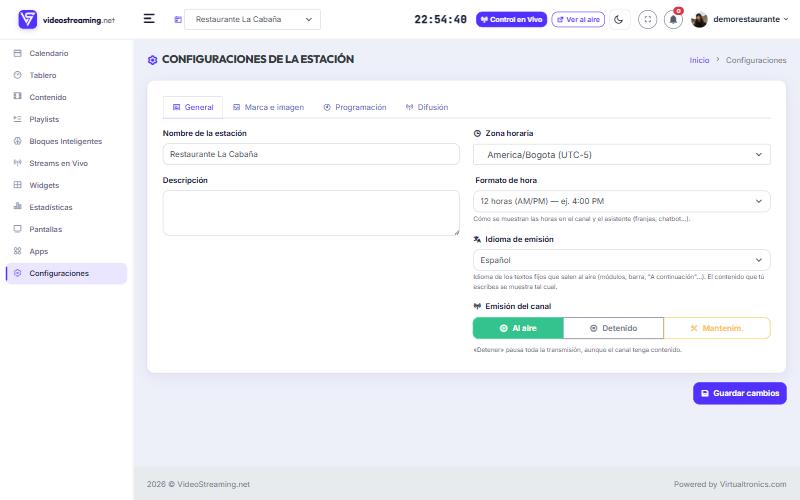This screenshot has height=500, width=800.
Task: Open Contenido in the sidebar
Action: coord(66,97)
